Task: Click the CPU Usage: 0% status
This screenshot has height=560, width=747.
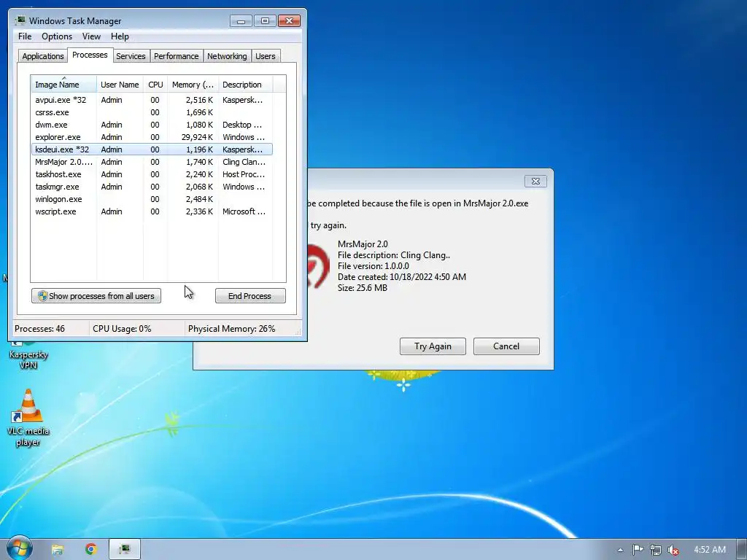Action: 122,329
